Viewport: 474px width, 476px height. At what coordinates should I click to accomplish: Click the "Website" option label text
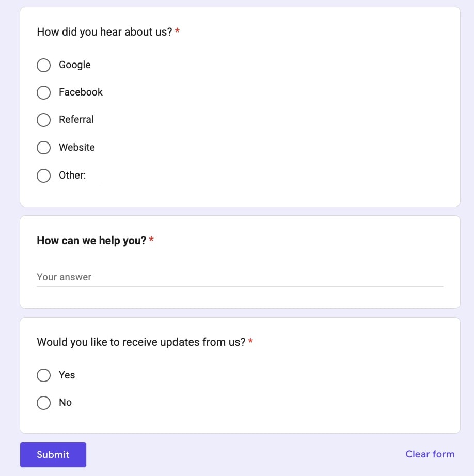click(x=77, y=147)
